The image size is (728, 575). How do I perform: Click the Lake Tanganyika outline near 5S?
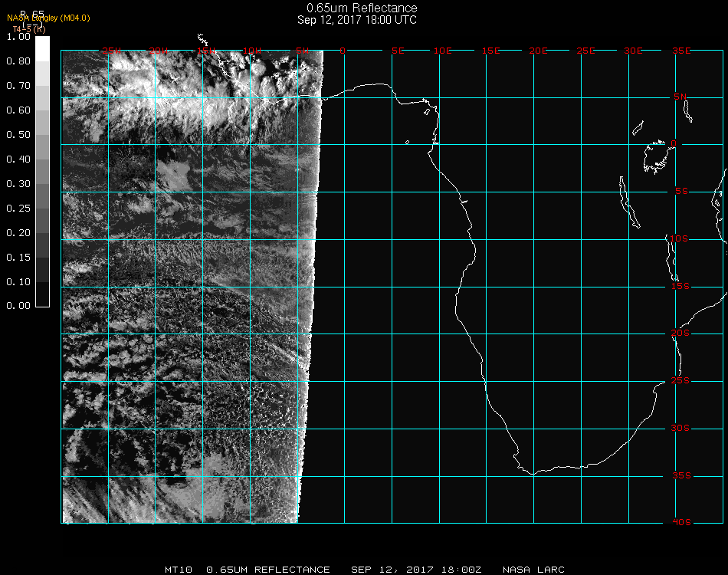(x=629, y=202)
